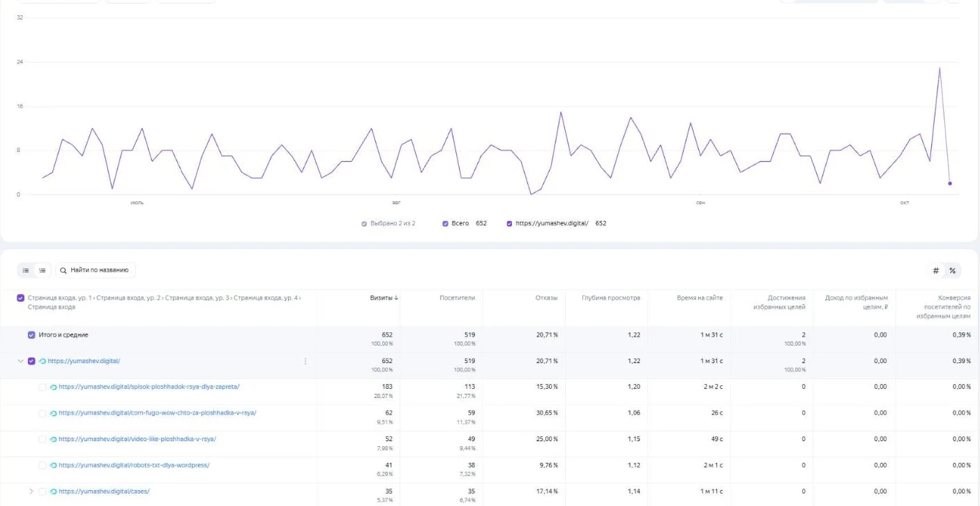This screenshot has width=980, height=506.
Task: Switch to flat list view icon
Action: click(27, 270)
